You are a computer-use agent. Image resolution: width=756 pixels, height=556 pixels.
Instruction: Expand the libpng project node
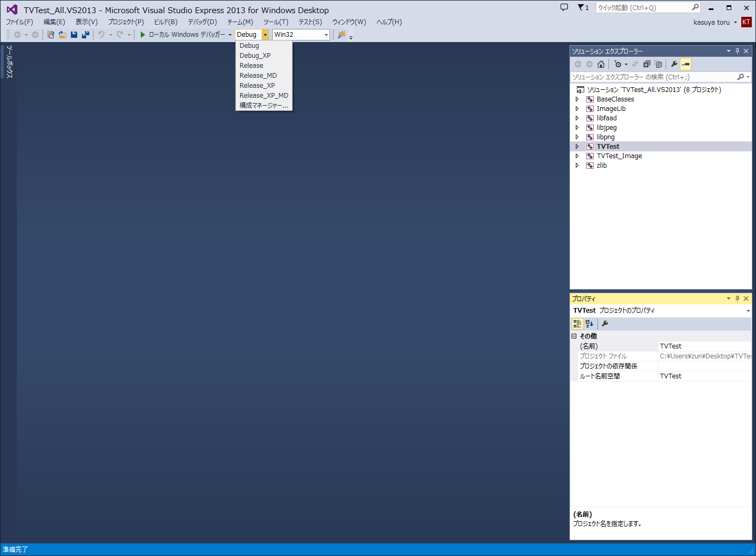pyautogui.click(x=577, y=137)
